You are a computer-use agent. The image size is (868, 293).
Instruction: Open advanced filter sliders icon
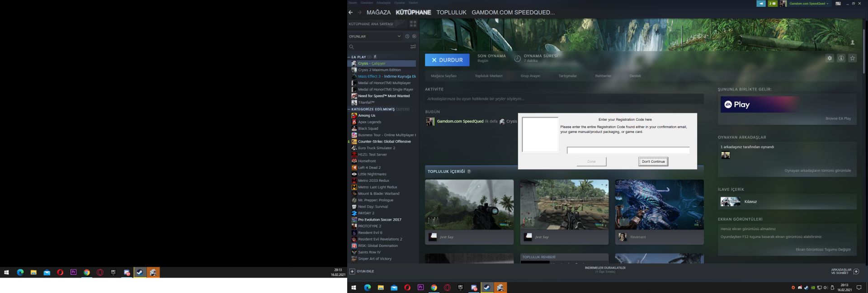pyautogui.click(x=413, y=47)
